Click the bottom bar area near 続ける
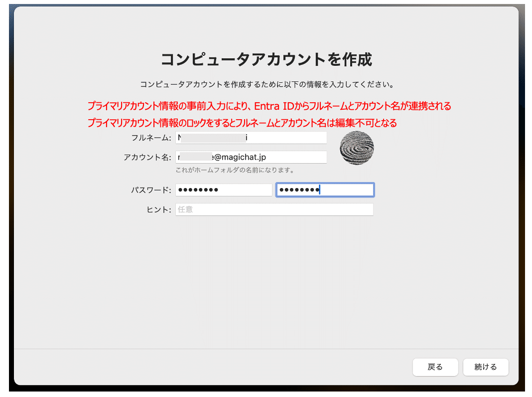 (x=486, y=367)
